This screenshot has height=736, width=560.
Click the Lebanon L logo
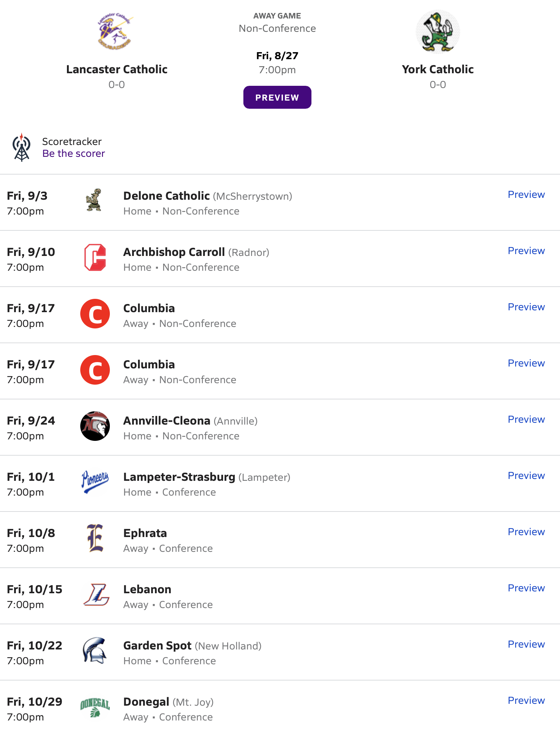coord(96,595)
